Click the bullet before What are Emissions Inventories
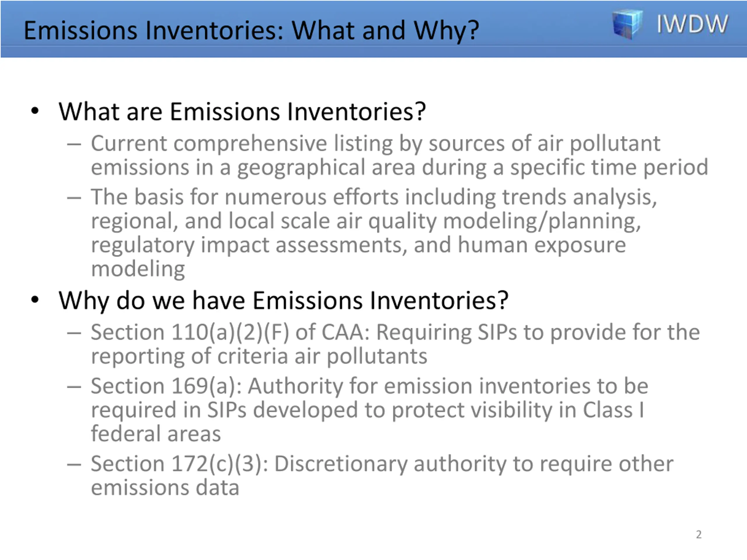 [35, 111]
